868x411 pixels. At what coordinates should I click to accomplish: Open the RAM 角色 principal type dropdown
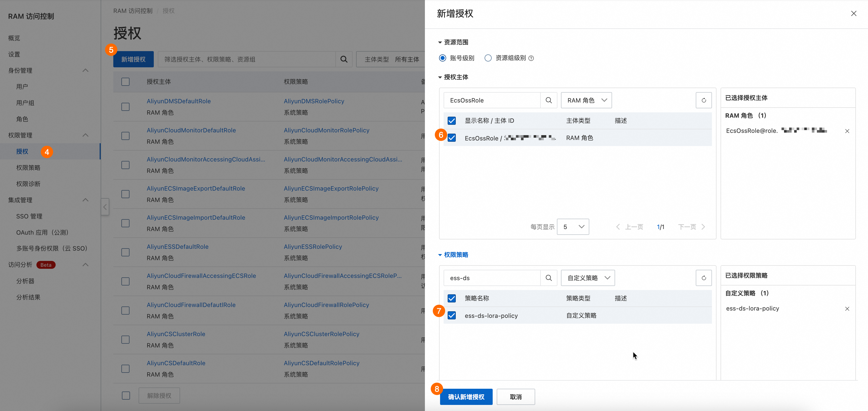pyautogui.click(x=586, y=100)
